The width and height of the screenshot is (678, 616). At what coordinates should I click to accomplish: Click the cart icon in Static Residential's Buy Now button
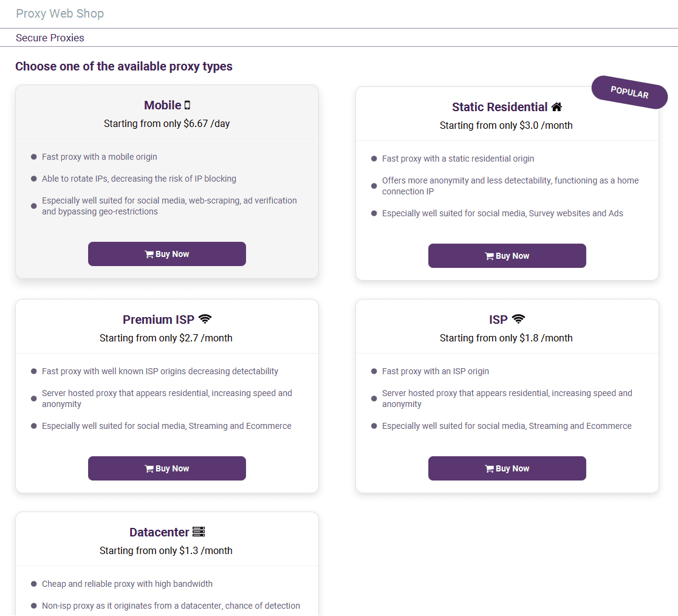[489, 256]
